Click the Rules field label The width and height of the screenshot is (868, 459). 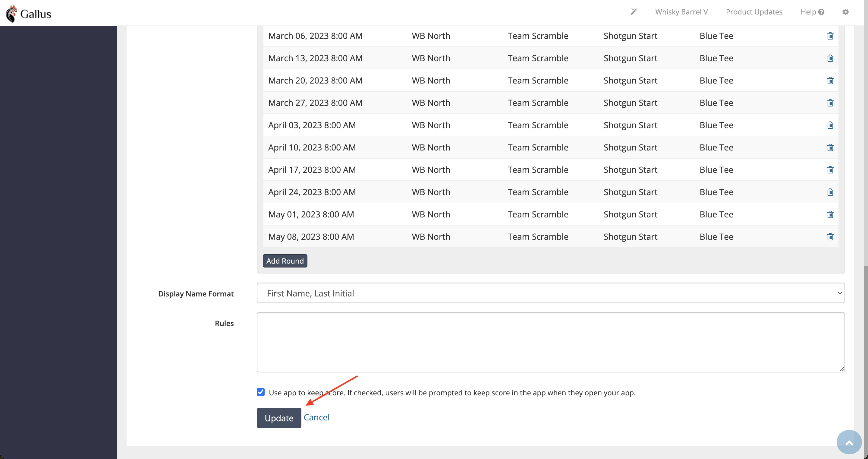[224, 323]
